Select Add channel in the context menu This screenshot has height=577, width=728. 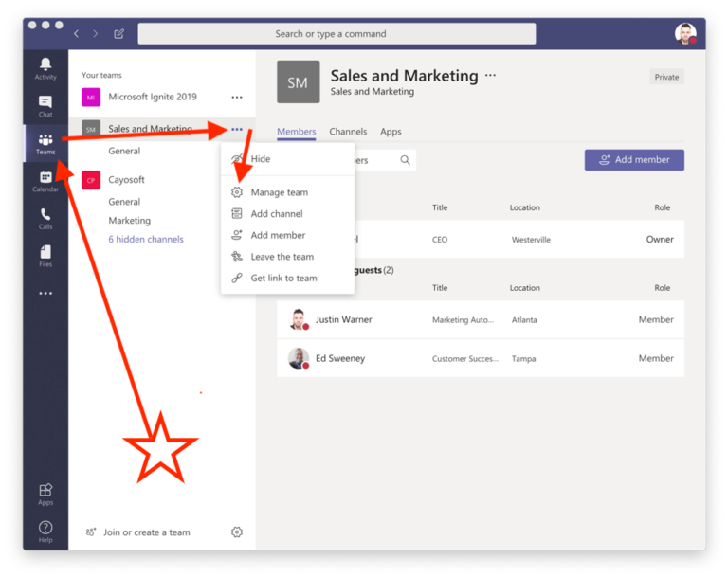tap(288, 213)
